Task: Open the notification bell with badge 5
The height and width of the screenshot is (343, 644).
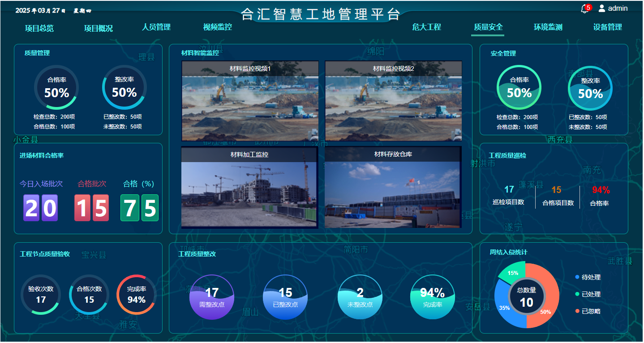Action: [x=584, y=9]
